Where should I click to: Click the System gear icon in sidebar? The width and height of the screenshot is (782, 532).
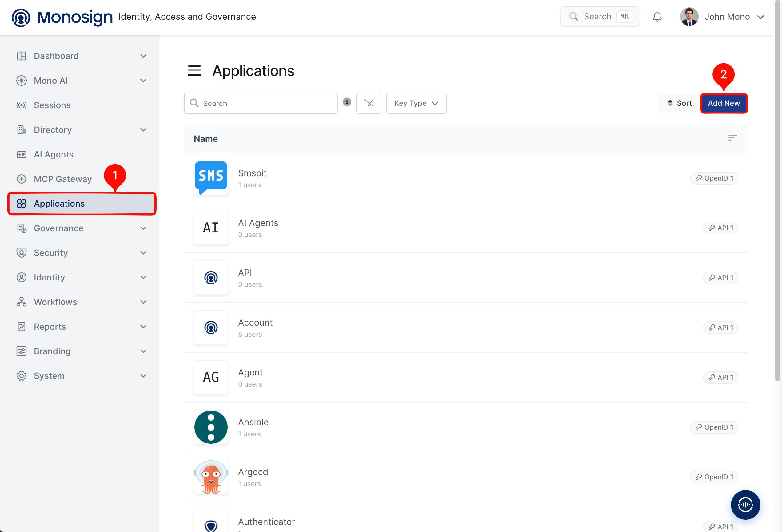22,375
